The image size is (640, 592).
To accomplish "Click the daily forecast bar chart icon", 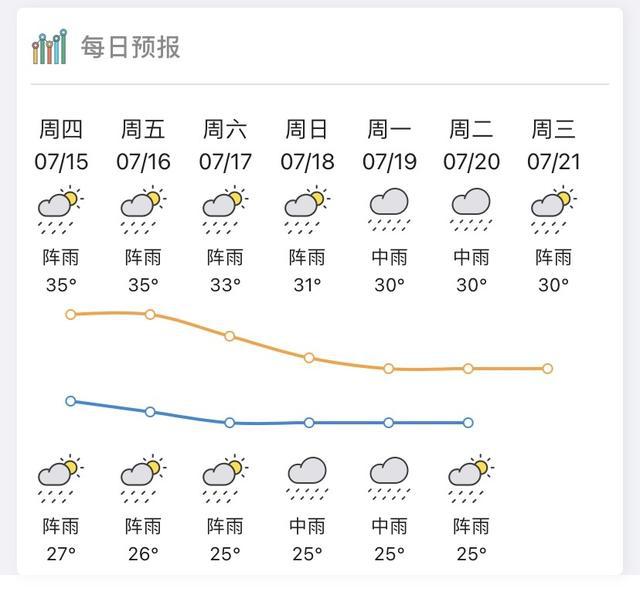I will point(50,47).
